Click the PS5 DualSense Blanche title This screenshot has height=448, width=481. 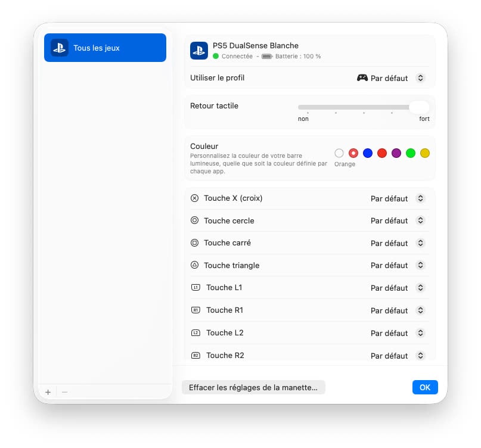point(256,46)
